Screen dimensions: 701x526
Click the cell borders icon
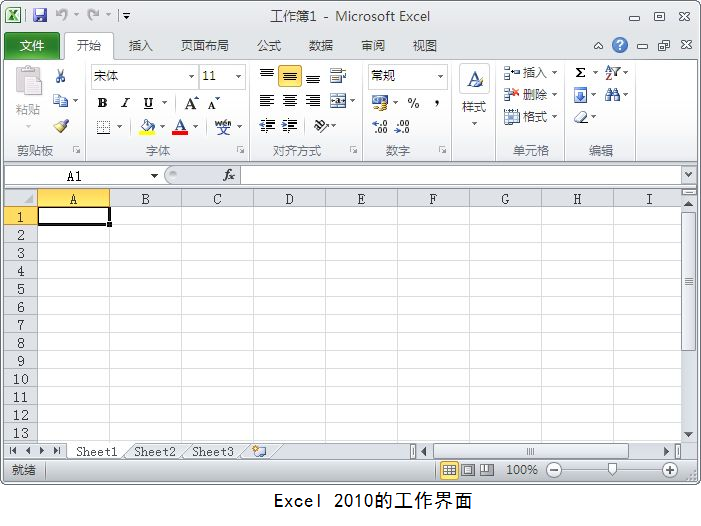pos(103,127)
